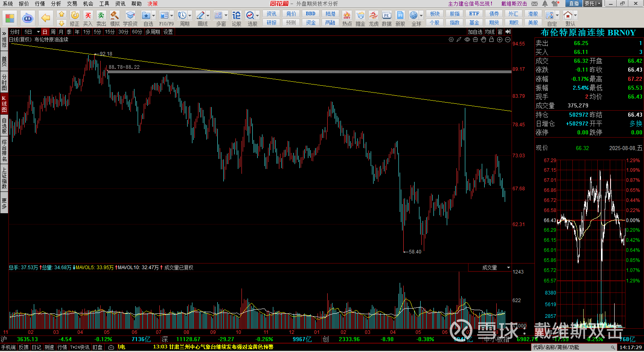Open the 新股 IPO icon
644x352 pixels.
(400, 15)
